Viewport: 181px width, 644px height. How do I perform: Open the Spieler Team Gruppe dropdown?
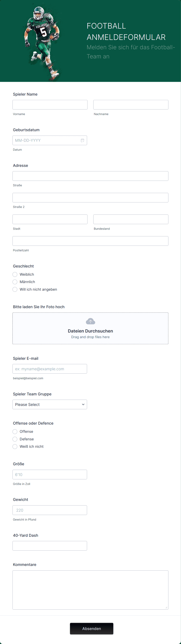50,405
